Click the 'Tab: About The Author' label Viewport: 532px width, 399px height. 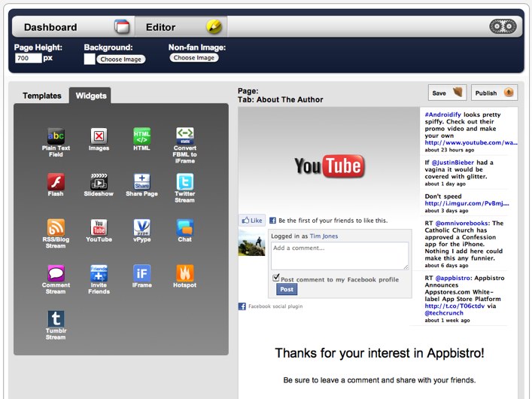(x=280, y=100)
